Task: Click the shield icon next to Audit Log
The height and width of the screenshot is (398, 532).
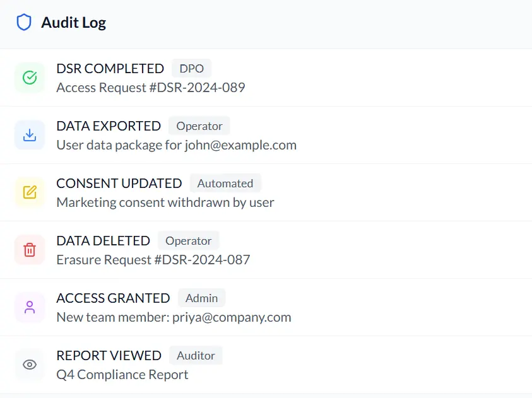Action: point(25,22)
